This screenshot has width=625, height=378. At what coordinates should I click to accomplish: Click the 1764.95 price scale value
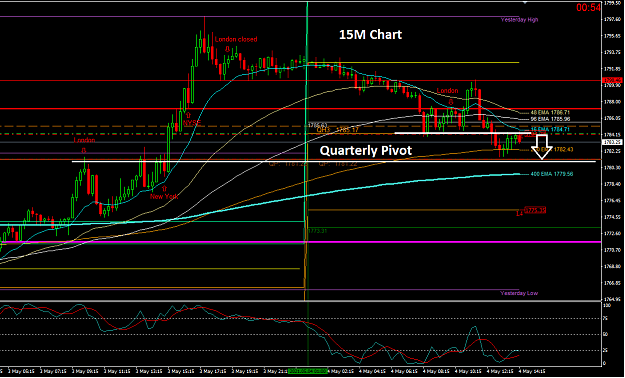pyautogui.click(x=613, y=299)
